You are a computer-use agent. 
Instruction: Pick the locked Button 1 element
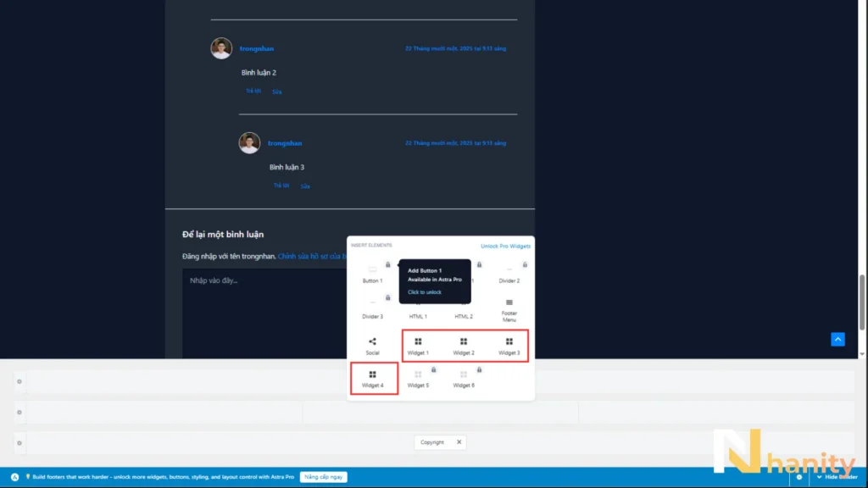[373, 274]
